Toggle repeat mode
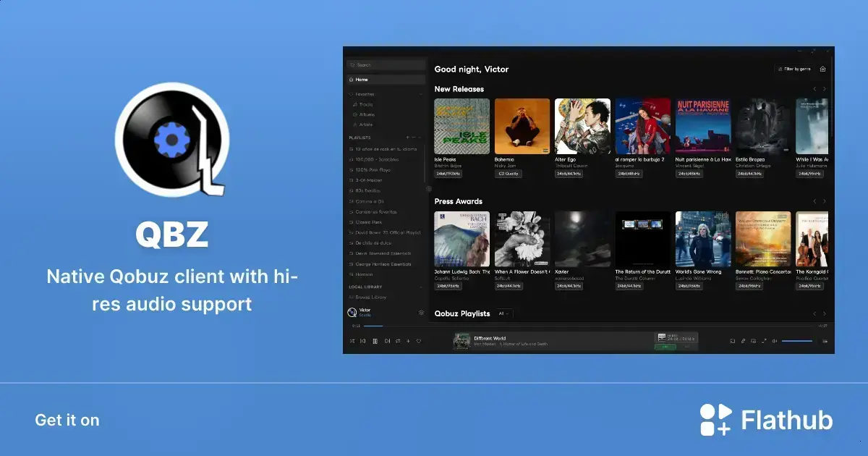The image size is (868, 456). tap(398, 341)
